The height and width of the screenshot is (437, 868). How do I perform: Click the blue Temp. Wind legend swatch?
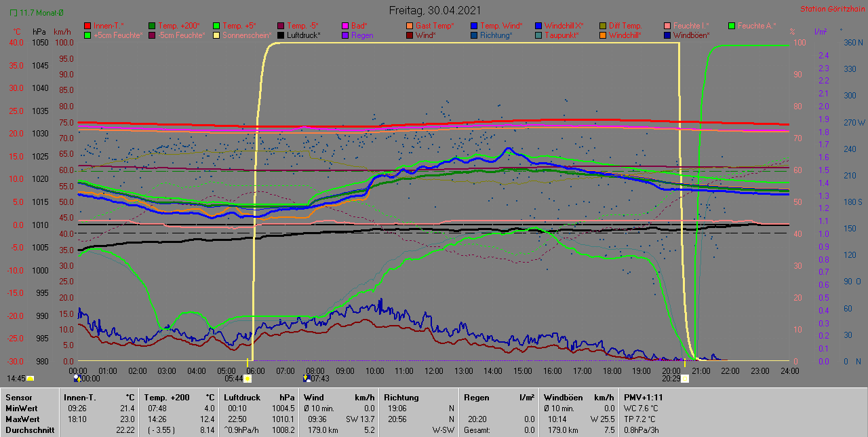pyautogui.click(x=474, y=26)
